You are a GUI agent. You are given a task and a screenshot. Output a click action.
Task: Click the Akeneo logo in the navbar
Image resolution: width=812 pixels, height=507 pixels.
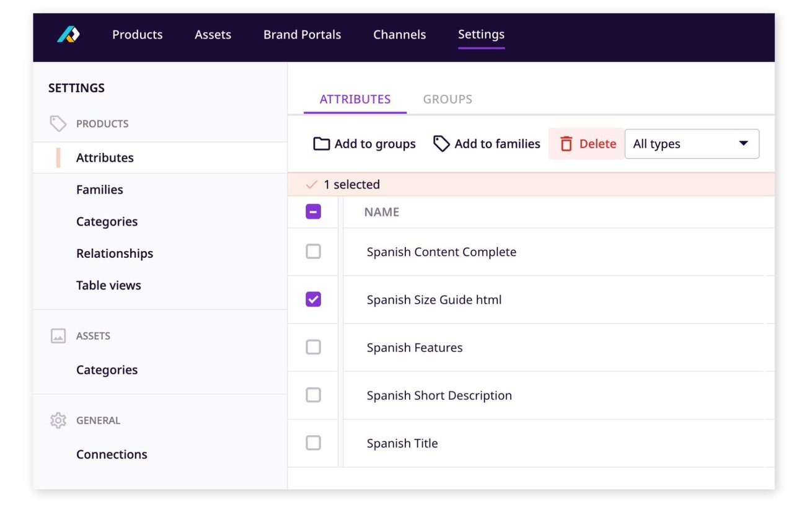click(x=68, y=35)
